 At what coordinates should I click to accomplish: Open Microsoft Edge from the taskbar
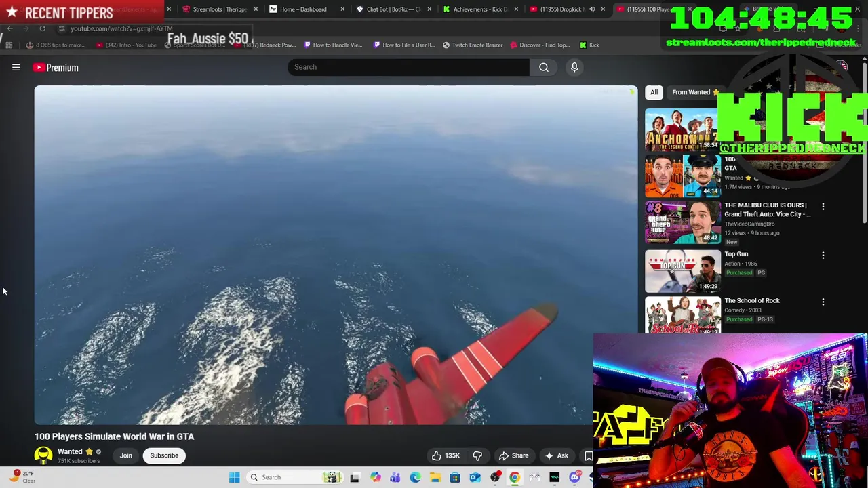pyautogui.click(x=415, y=477)
